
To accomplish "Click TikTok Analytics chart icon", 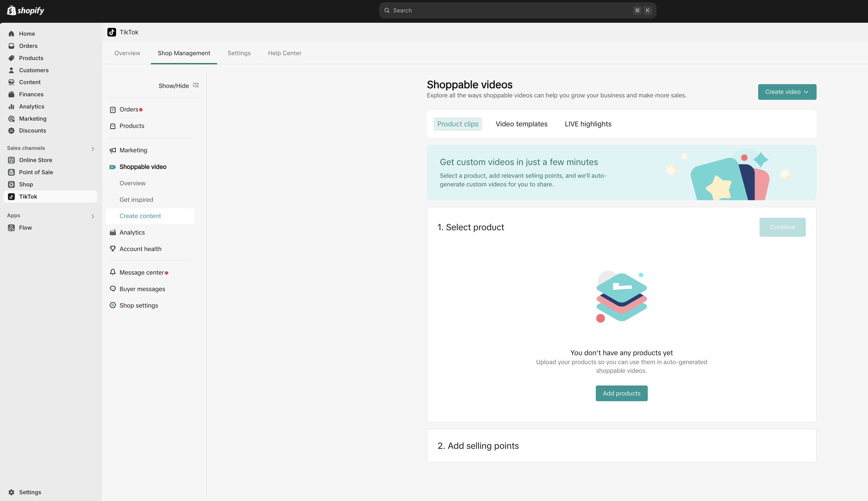I will [113, 233].
